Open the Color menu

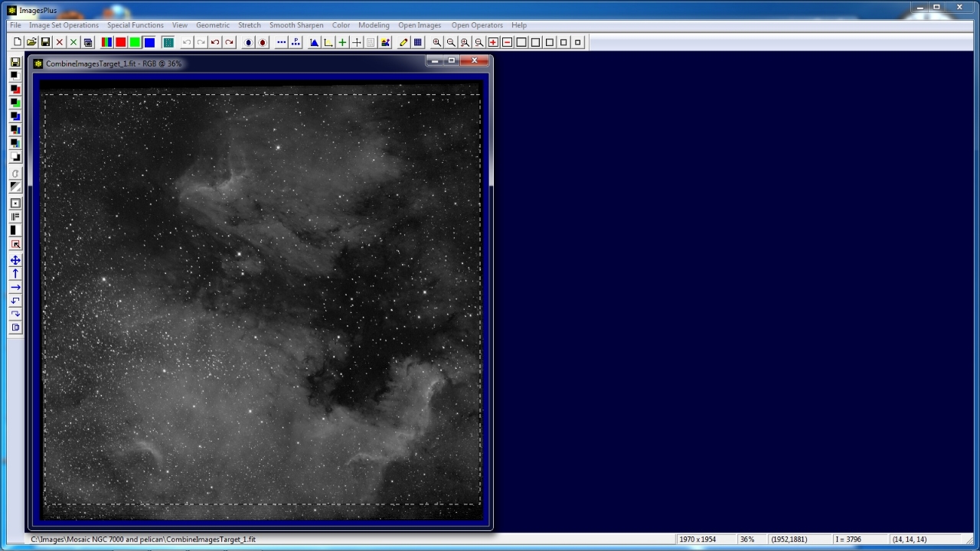point(341,25)
